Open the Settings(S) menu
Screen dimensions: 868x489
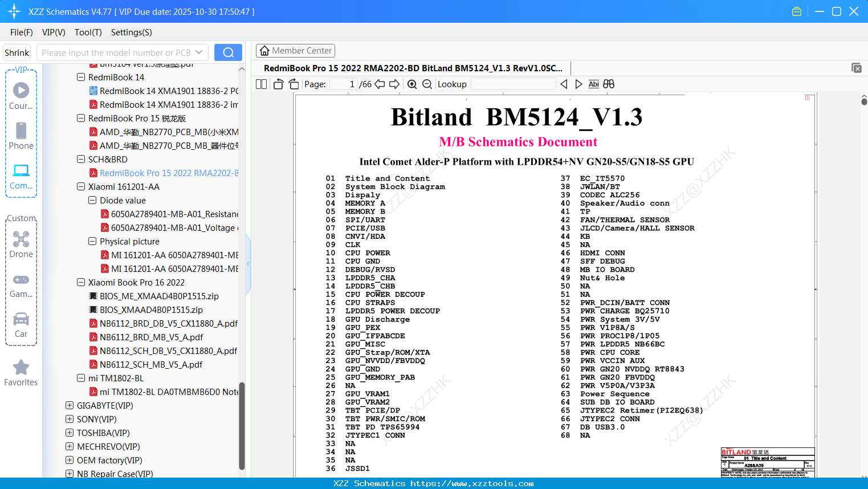[x=132, y=32]
